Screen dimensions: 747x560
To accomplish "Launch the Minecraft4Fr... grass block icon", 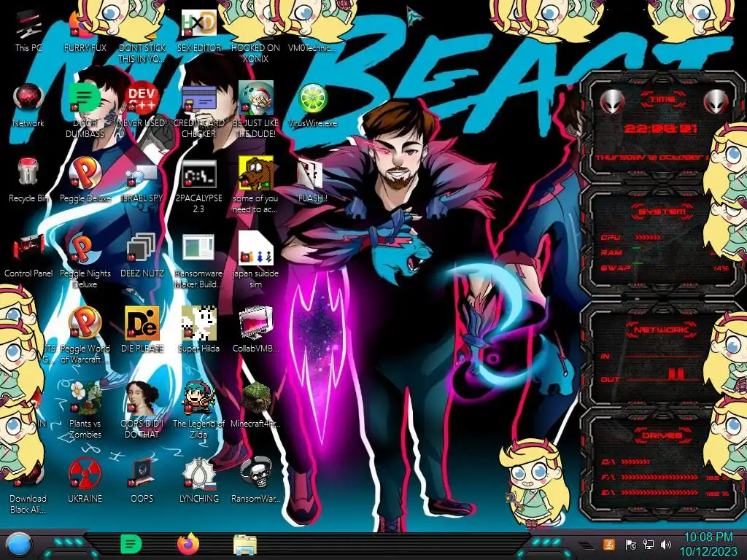I will 255,405.
